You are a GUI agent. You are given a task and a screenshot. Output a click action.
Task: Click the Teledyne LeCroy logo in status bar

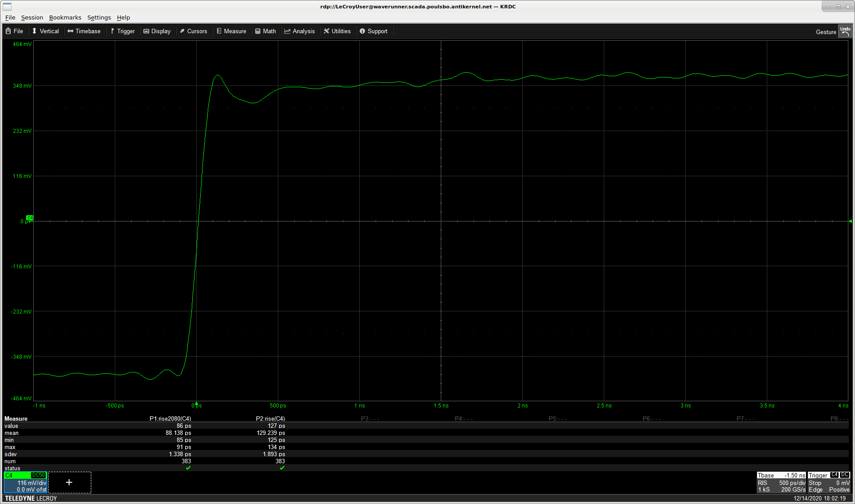[31, 498]
